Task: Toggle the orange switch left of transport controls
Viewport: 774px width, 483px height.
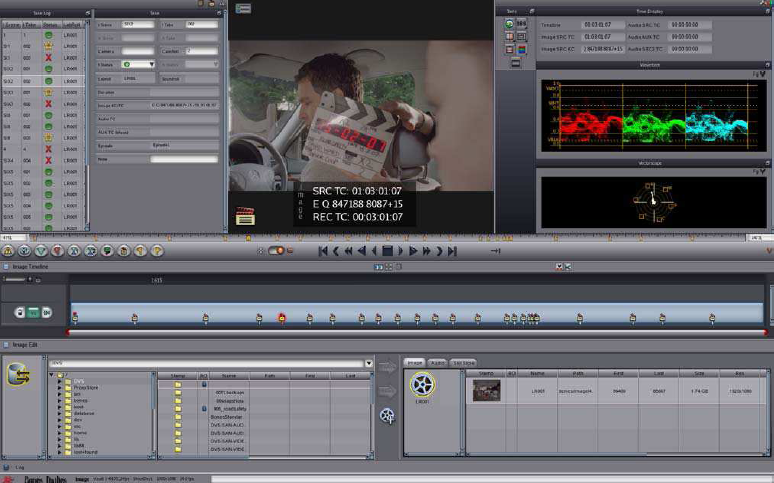Action: (x=276, y=250)
